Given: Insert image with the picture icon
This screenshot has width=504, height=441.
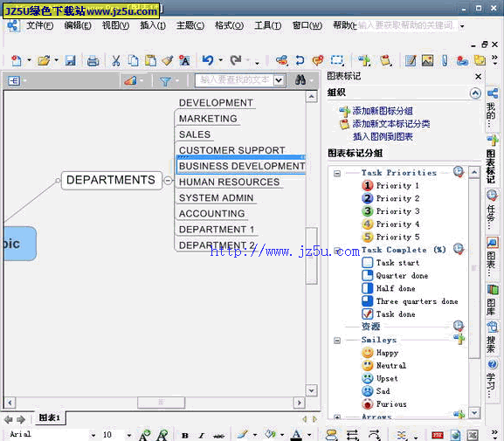Looking at the screenshot, I should pyautogui.click(x=427, y=60).
